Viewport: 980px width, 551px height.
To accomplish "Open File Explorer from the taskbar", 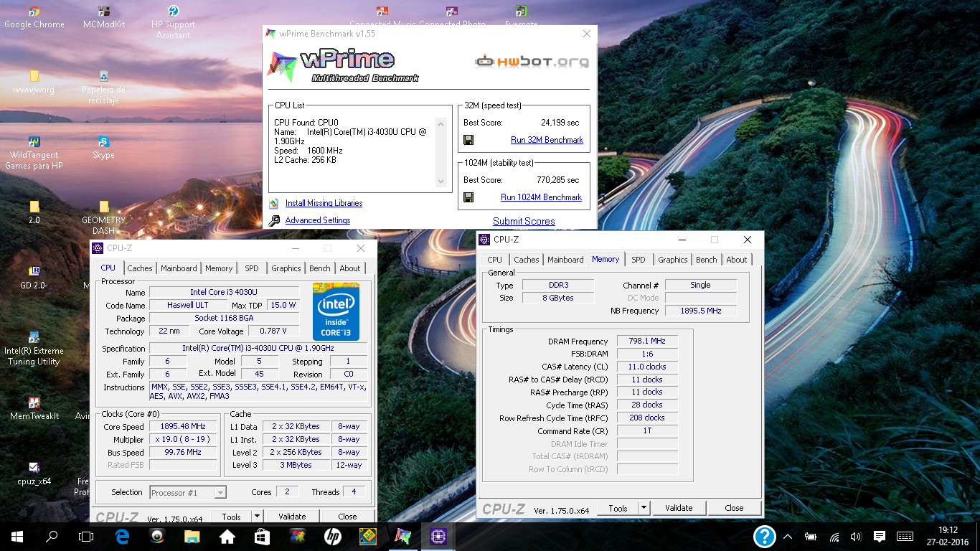I will point(192,536).
